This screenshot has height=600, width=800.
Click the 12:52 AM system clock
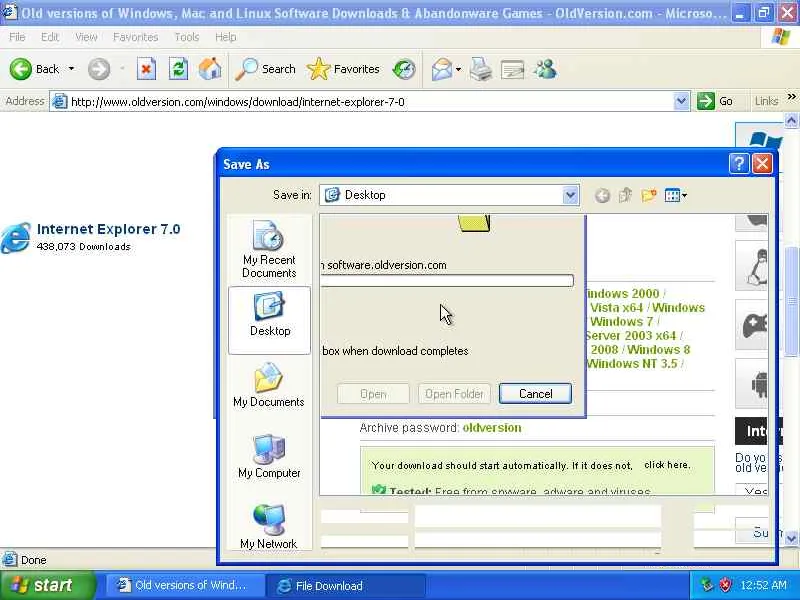[763, 585]
